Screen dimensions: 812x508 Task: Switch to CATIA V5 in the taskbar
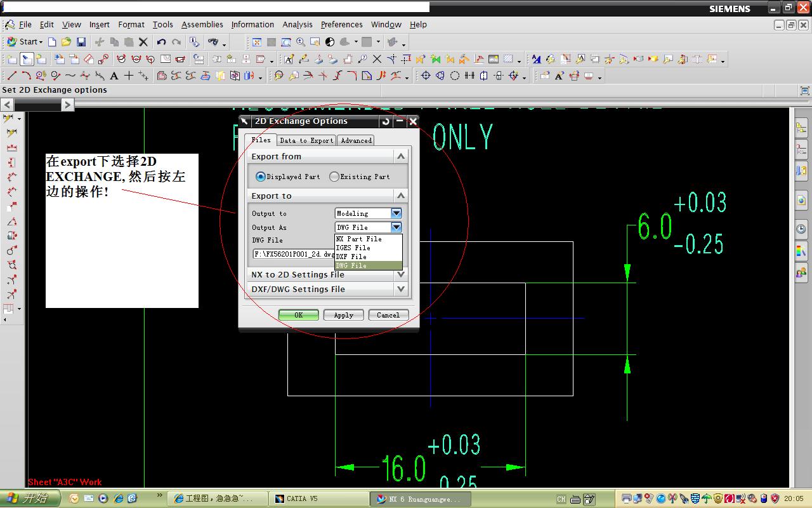coord(318,498)
